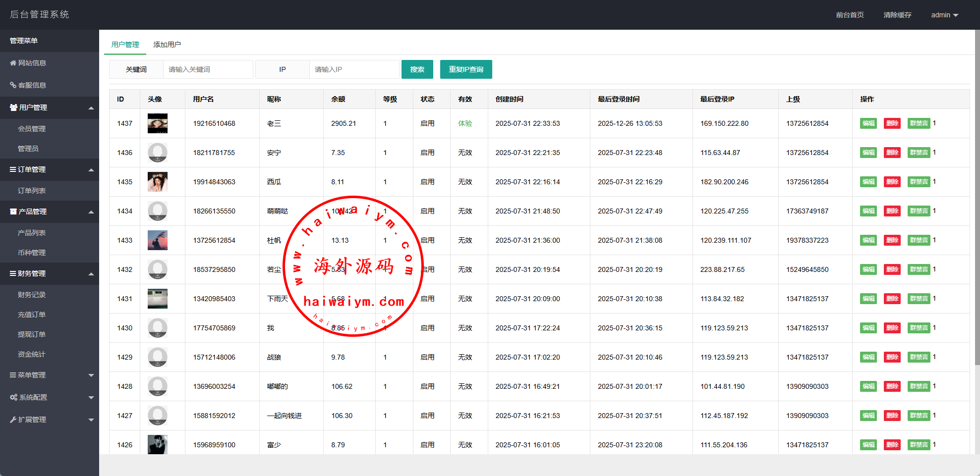Expand the 菜单管理 sidebar section
The height and width of the screenshot is (476, 980).
pyautogui.click(x=91, y=375)
